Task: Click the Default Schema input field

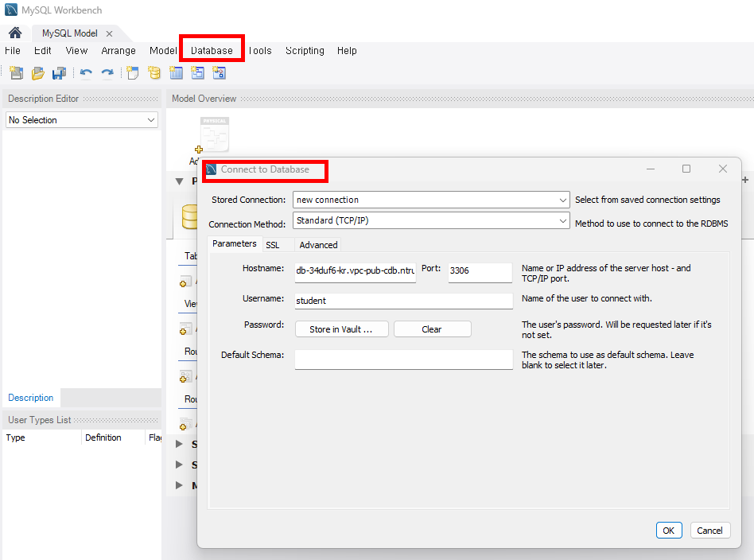Action: (404, 360)
